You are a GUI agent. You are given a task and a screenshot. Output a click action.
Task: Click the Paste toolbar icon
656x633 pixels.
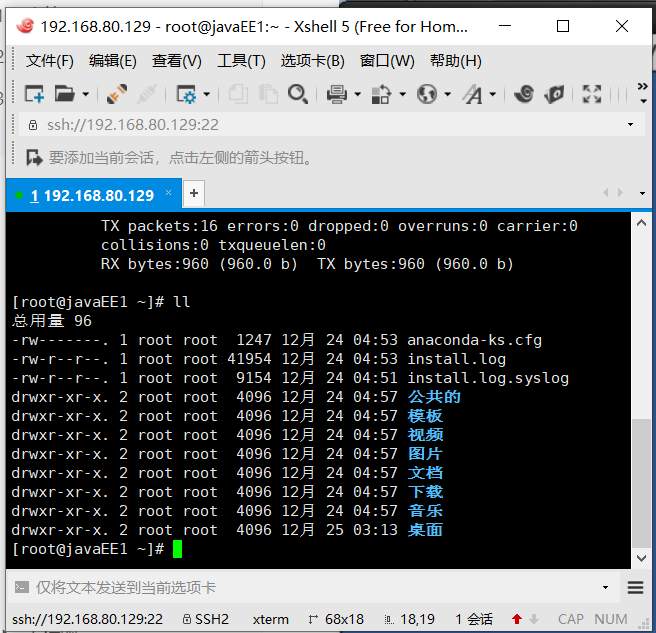(x=268, y=94)
